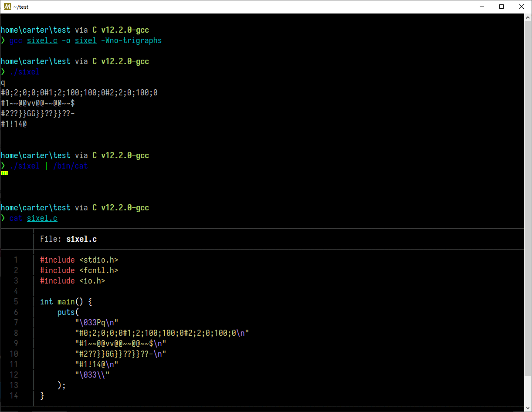This screenshot has height=412, width=532.
Task: Click the escape sequence \033Pq string on line 7
Action: pos(96,322)
